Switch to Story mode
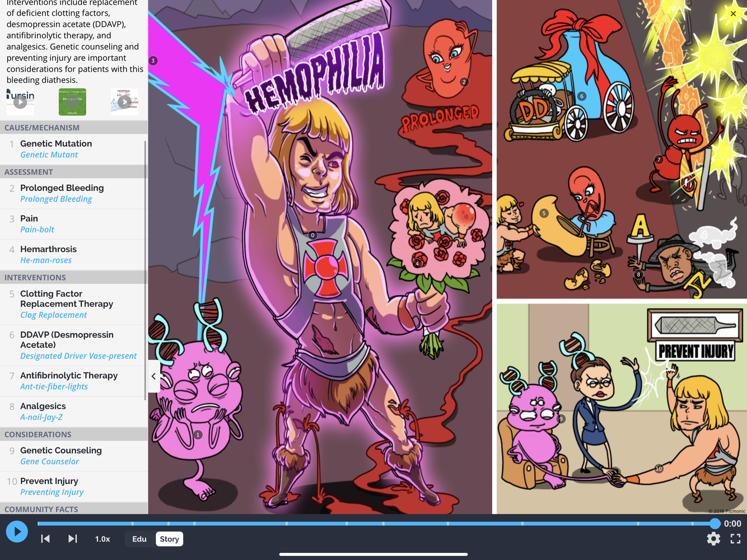The height and width of the screenshot is (560, 747). click(169, 539)
